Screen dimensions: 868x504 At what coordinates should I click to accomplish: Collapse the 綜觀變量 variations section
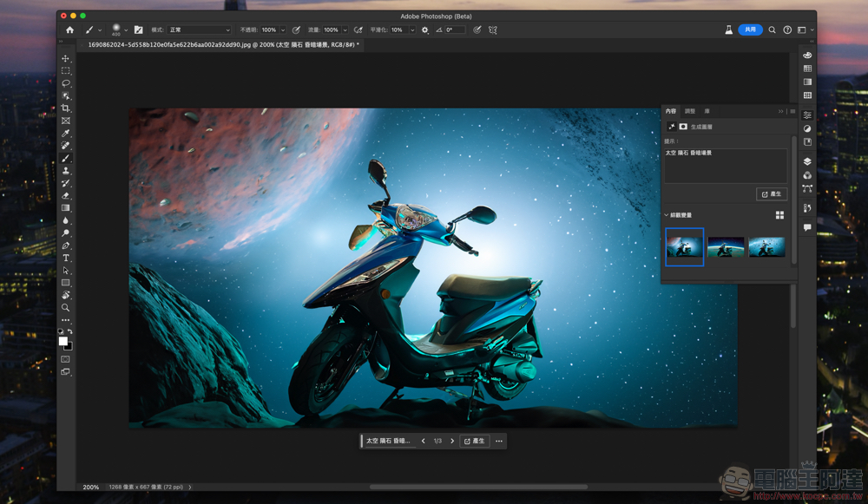(x=666, y=215)
